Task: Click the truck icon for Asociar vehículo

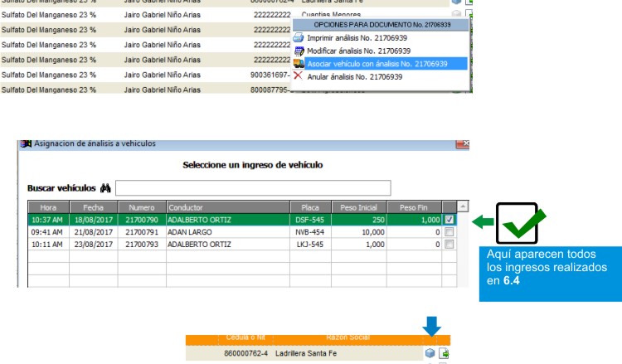Action: 299,64
